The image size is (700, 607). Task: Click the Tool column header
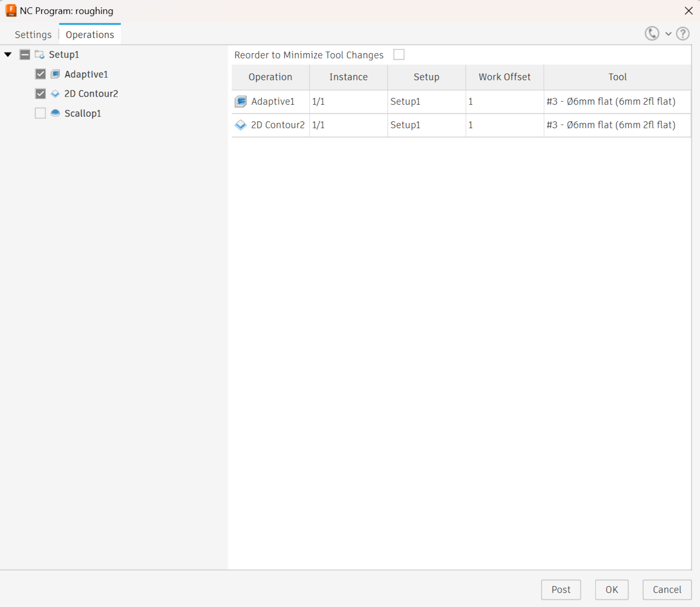click(x=617, y=77)
